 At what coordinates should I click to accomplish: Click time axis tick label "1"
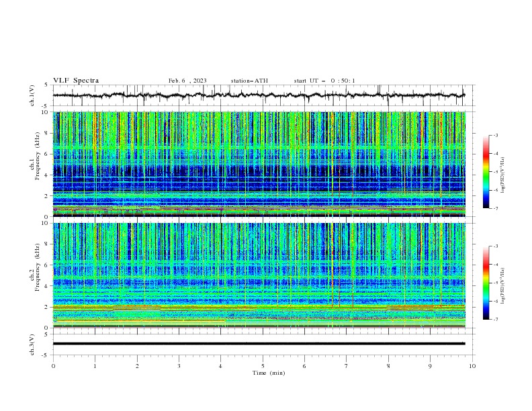point(95,366)
